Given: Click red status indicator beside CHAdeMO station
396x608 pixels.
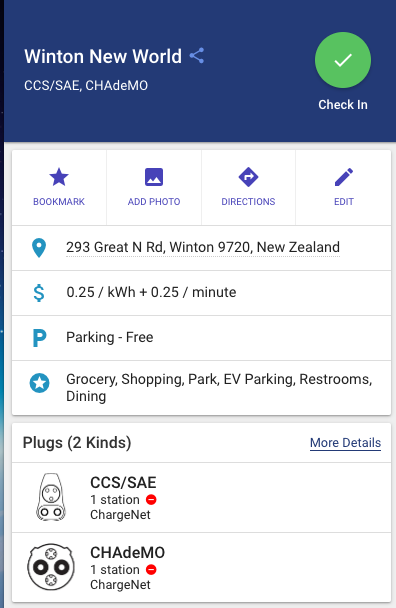Looking at the screenshot, I should point(151,570).
